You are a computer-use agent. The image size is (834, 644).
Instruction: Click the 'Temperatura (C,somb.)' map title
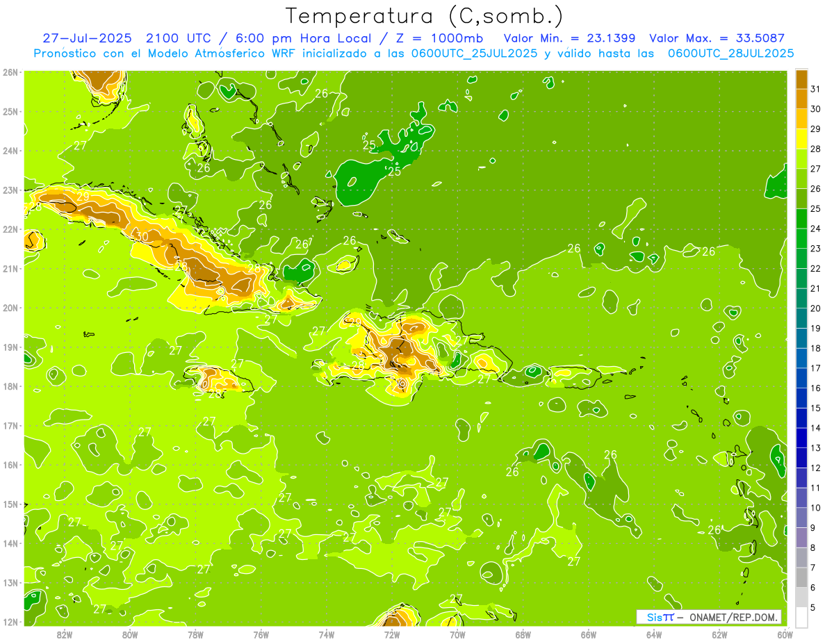tap(424, 16)
